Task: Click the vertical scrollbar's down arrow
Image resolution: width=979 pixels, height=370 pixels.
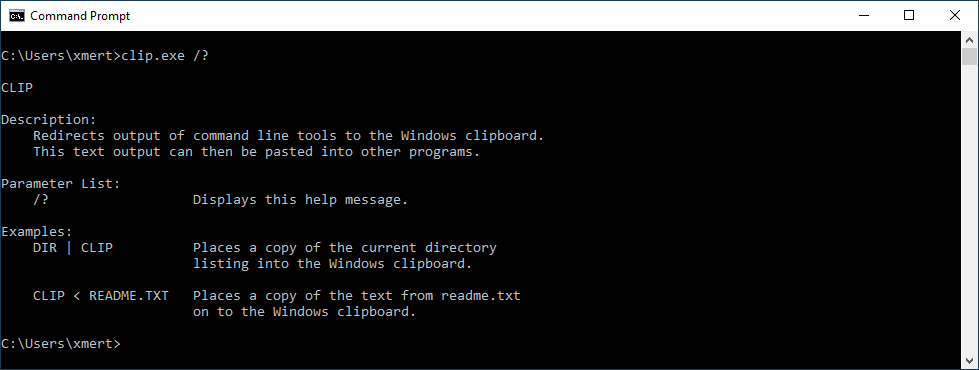Action: click(970, 361)
